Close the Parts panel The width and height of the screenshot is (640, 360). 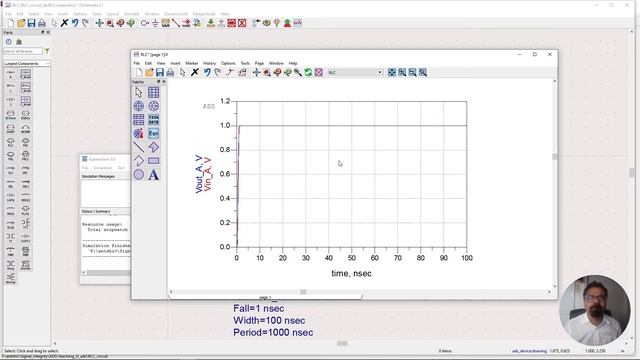pos(48,32)
